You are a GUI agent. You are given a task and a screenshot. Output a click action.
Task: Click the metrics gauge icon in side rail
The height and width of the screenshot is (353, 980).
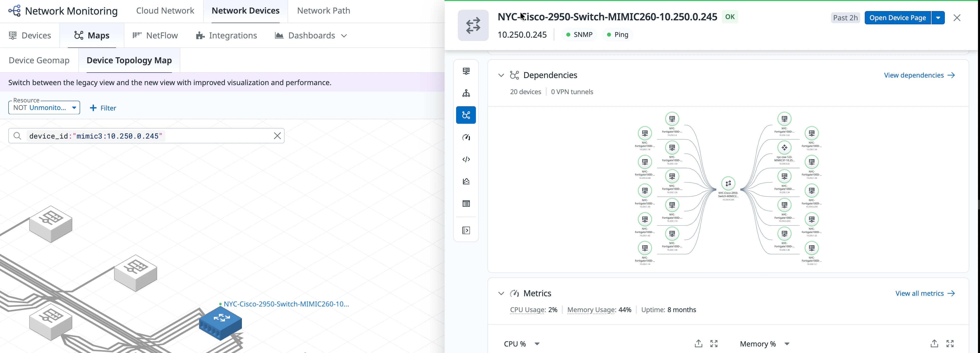(466, 137)
